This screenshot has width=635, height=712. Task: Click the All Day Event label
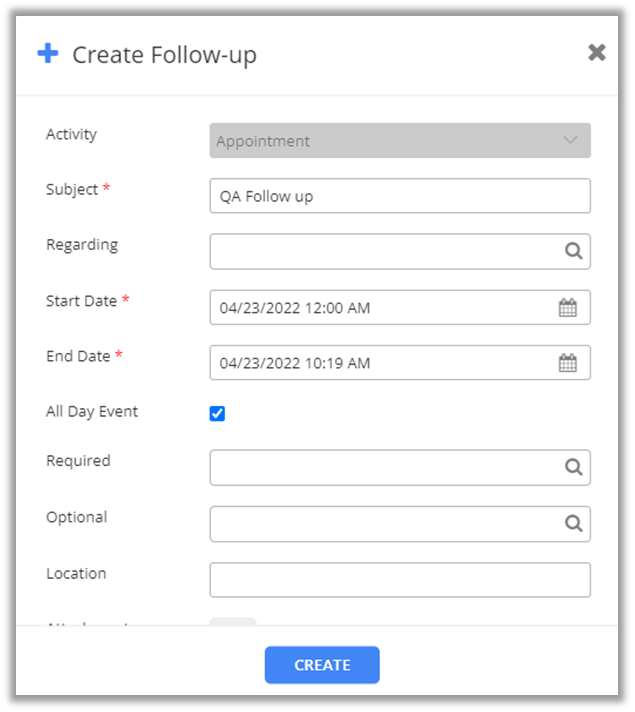tap(92, 412)
